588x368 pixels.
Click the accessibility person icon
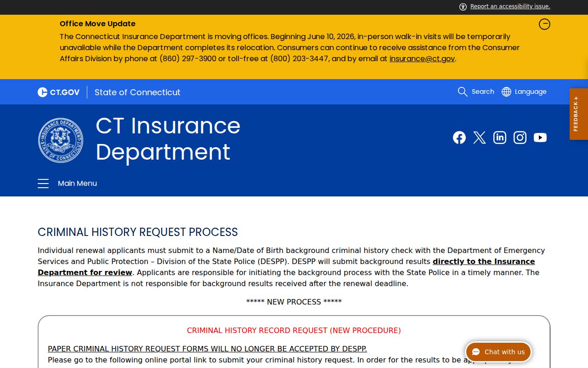[463, 6]
